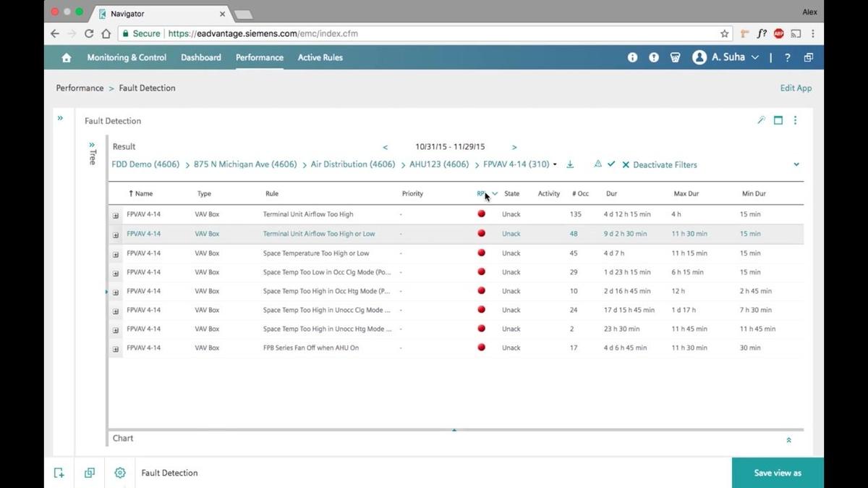Navigate to FDD Demo (4606) breadcrumb
Viewport: 868px width, 488px height.
145,164
